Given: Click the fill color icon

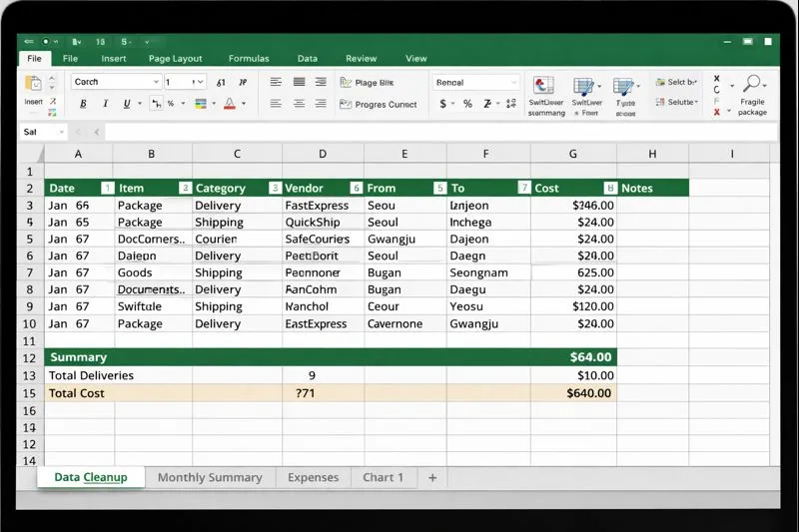Looking at the screenshot, I should [201, 104].
